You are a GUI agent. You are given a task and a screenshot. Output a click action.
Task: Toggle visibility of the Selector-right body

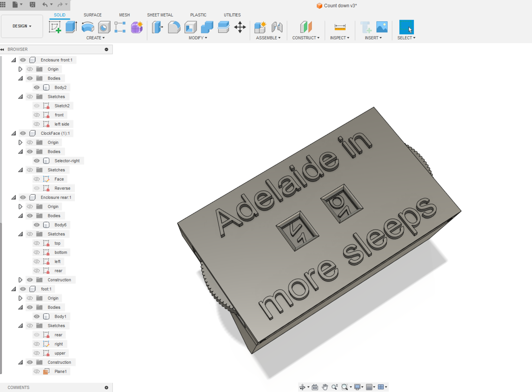coord(37,161)
